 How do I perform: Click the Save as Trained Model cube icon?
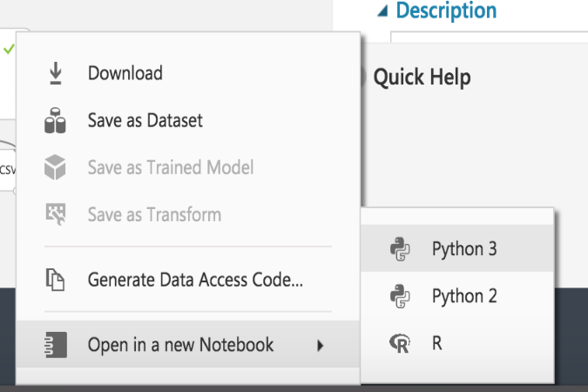pos(55,167)
